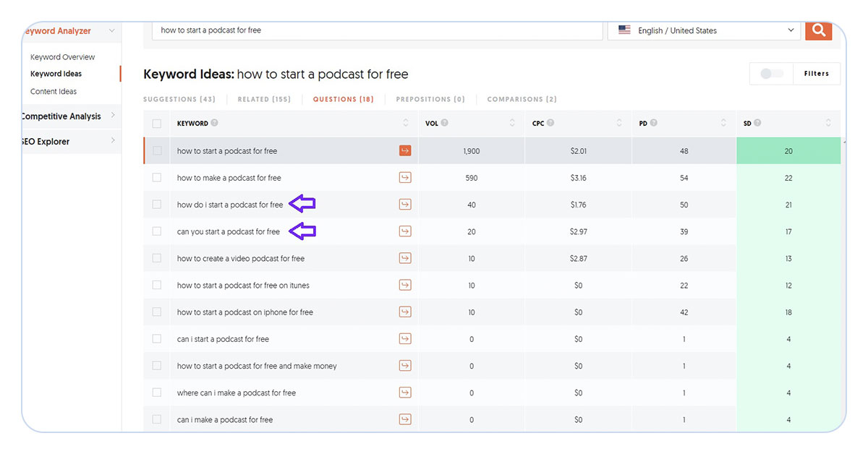
Task: Click the 1,900 volume cell
Action: click(x=472, y=150)
